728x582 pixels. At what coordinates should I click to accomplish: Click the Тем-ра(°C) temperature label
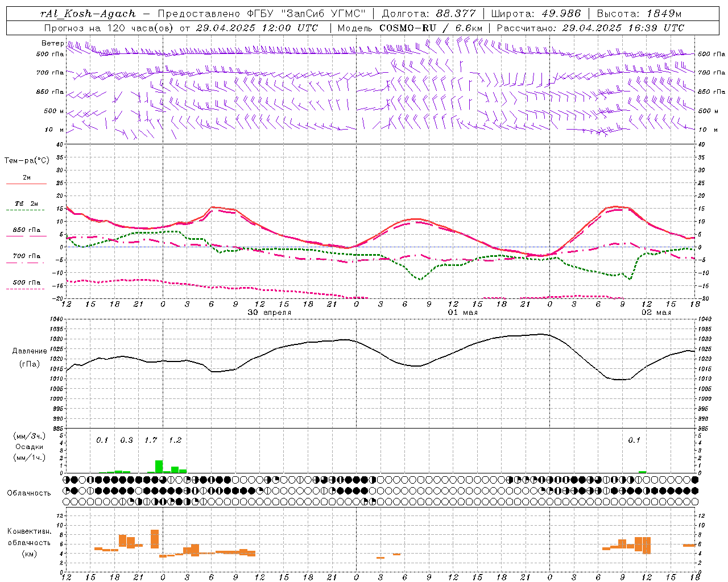click(27, 161)
